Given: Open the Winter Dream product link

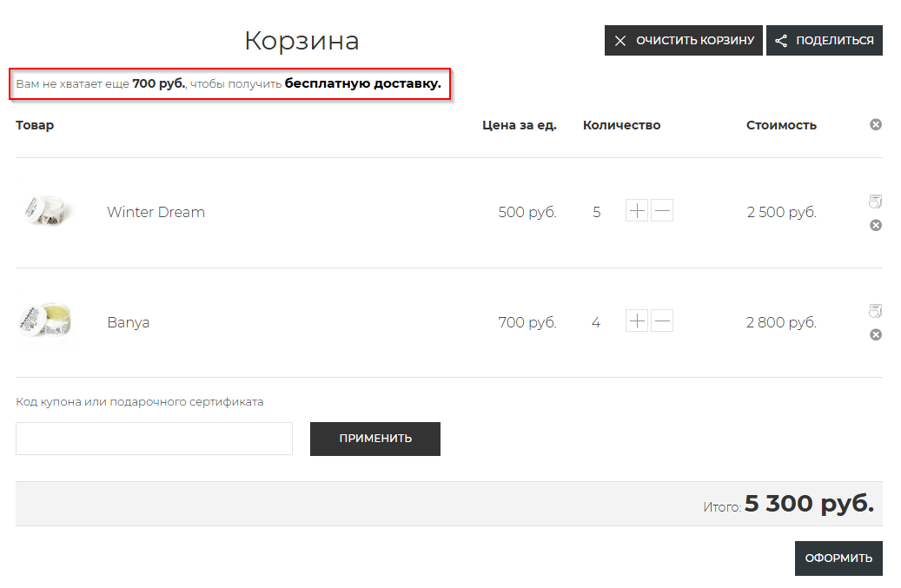Looking at the screenshot, I should (156, 212).
